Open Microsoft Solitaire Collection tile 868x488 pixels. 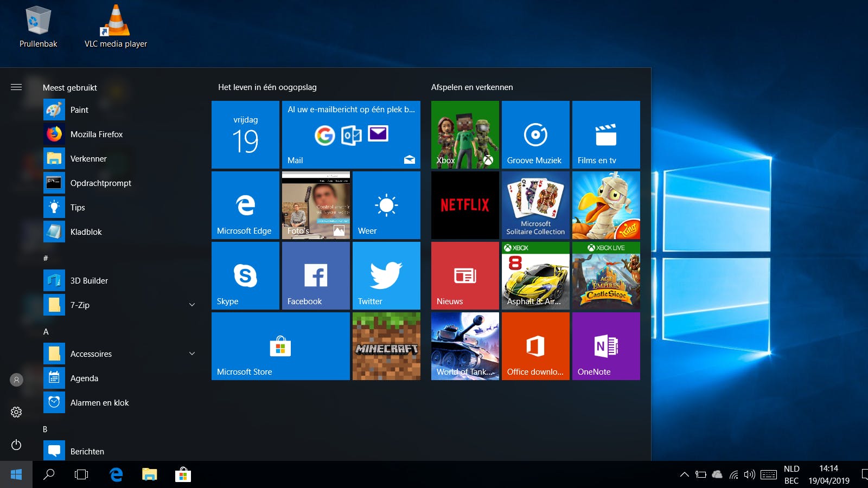(535, 205)
